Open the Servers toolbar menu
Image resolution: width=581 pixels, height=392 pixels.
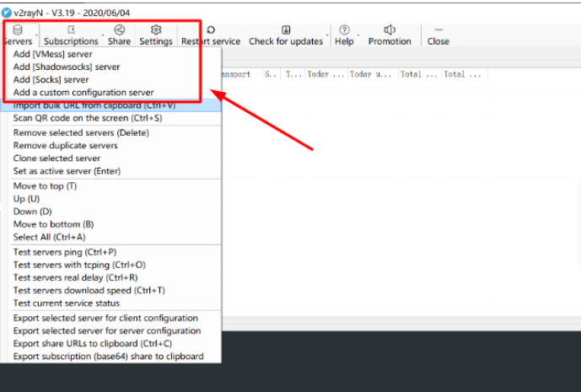[18, 35]
